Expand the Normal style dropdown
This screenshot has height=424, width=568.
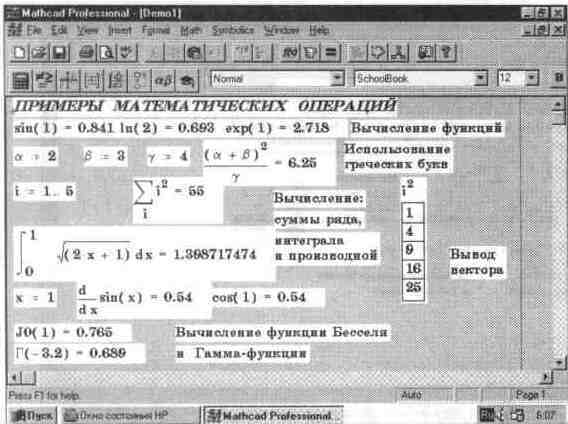click(x=337, y=78)
